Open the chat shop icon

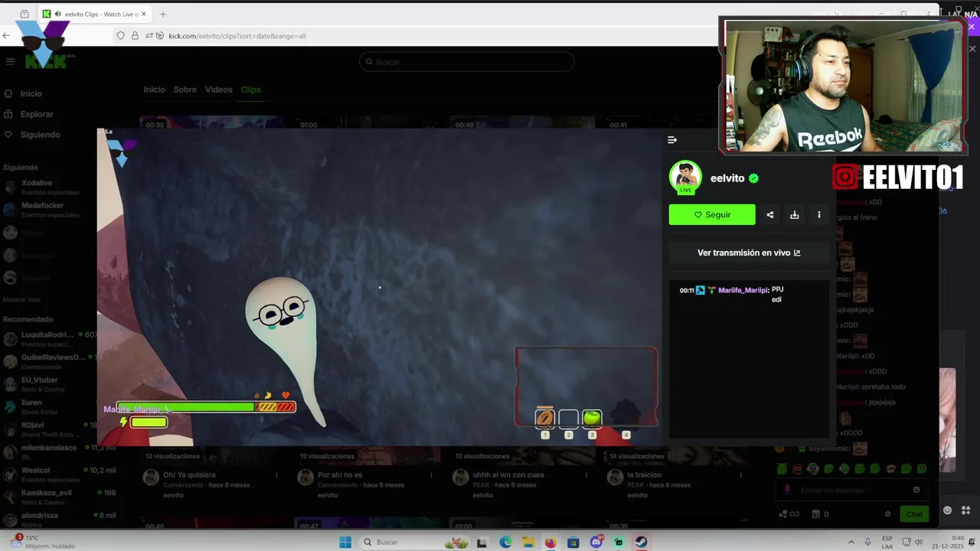tap(816, 514)
